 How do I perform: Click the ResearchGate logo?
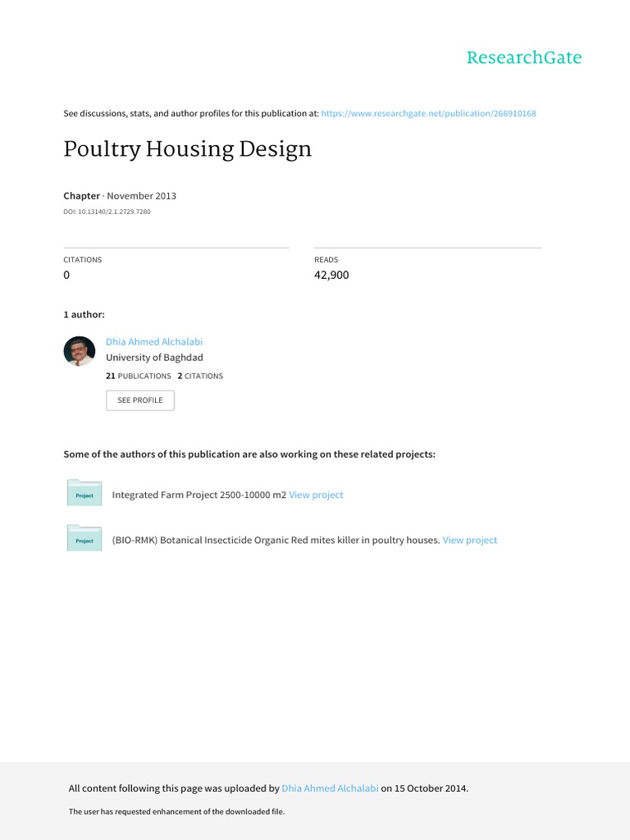click(x=523, y=58)
